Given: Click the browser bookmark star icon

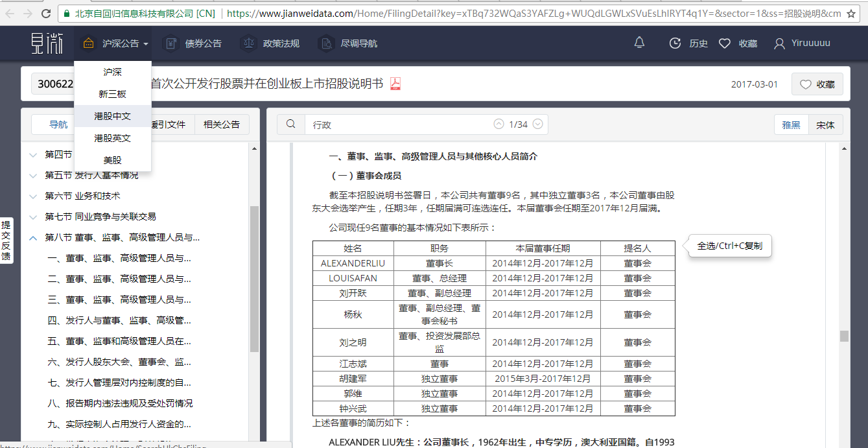Looking at the screenshot, I should pyautogui.click(x=851, y=13).
